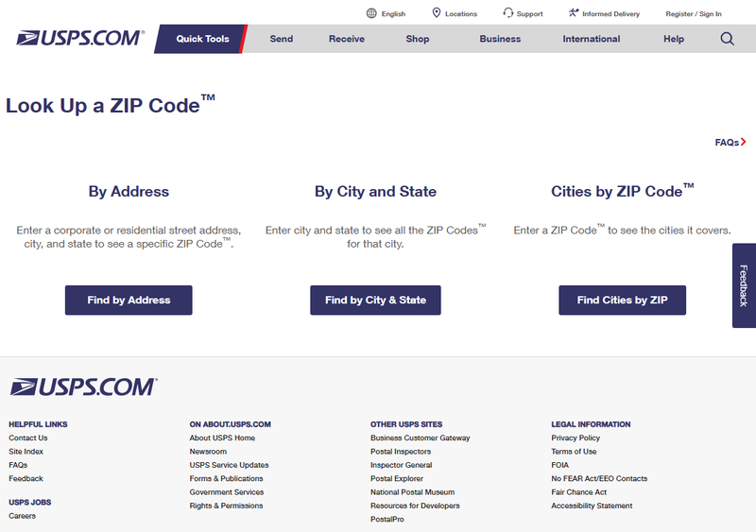Open Careers link under USPS Jobs
756x532 pixels.
[22, 516]
